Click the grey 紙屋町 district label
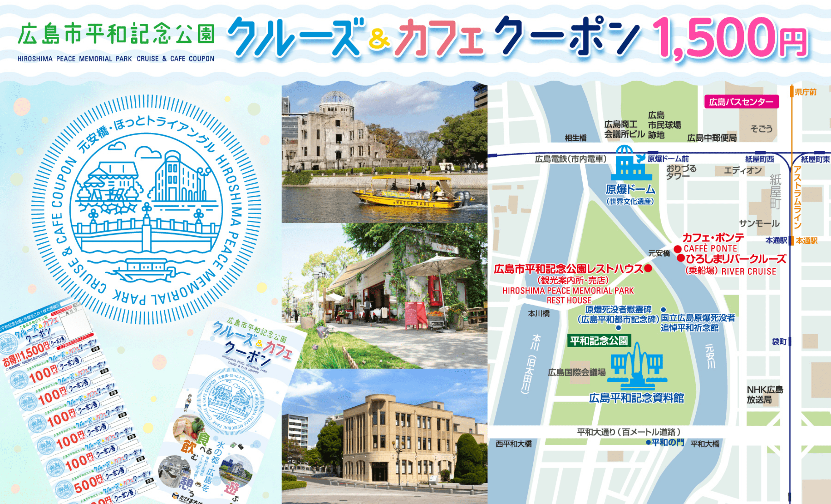 [775, 192]
